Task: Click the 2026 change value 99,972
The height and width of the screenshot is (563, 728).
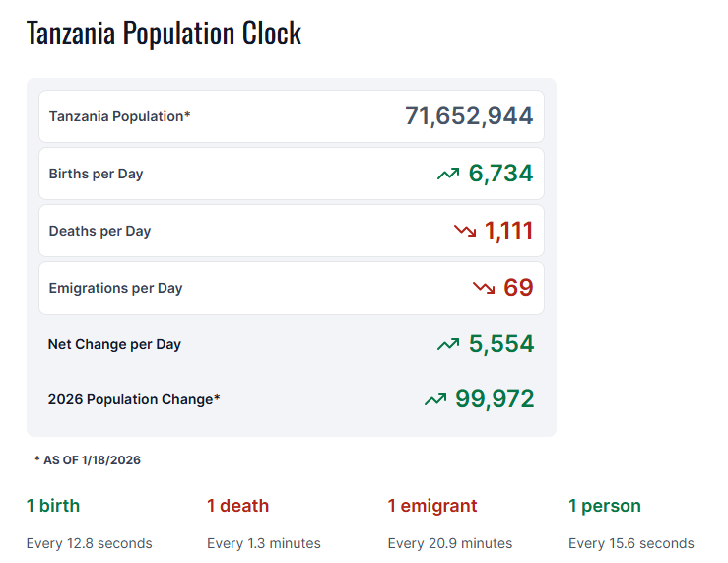Action: point(495,399)
